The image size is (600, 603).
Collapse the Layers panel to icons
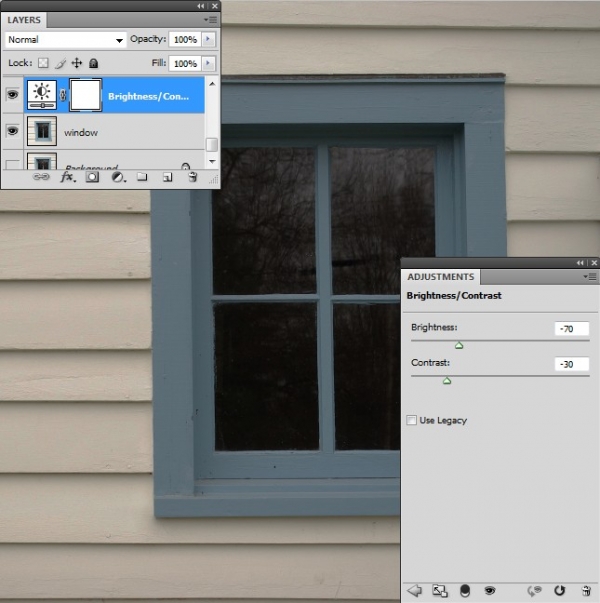(201, 6)
